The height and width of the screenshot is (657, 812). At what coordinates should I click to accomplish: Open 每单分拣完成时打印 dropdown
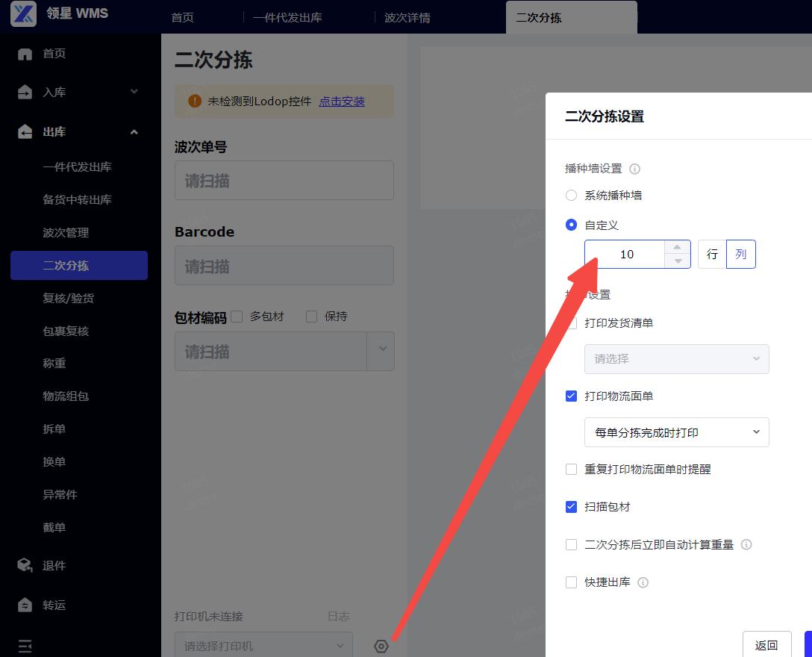point(676,432)
